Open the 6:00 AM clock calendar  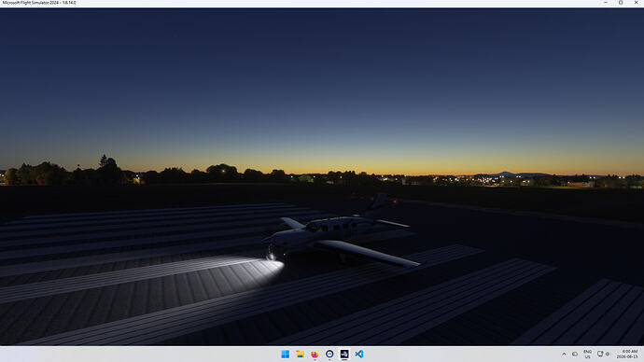(627, 355)
